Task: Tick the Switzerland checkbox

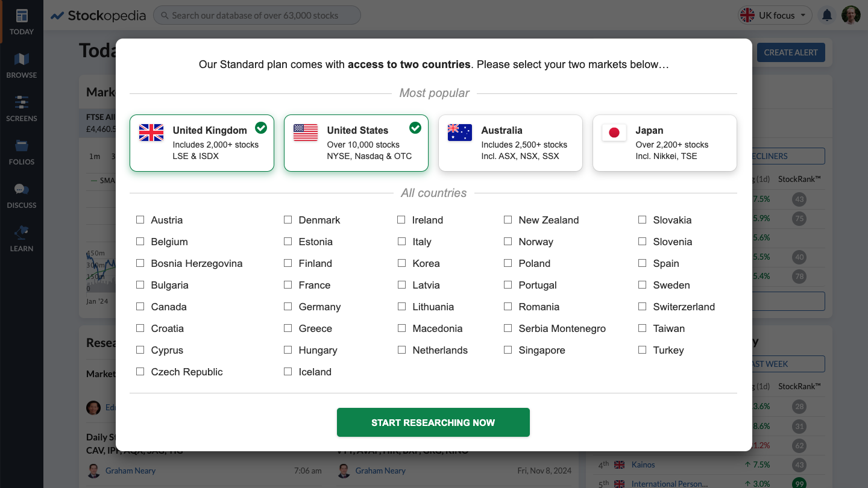Action: click(642, 307)
